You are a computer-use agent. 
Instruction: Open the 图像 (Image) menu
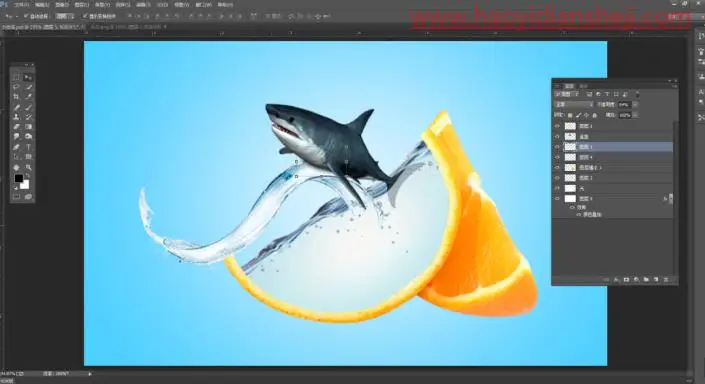coord(62,5)
